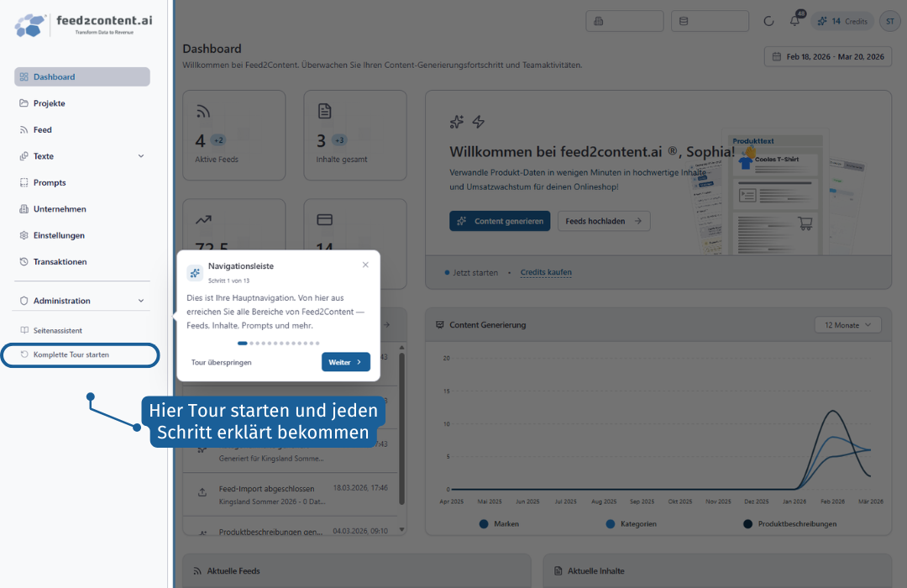Click the Seitenassistent book icon

point(24,330)
